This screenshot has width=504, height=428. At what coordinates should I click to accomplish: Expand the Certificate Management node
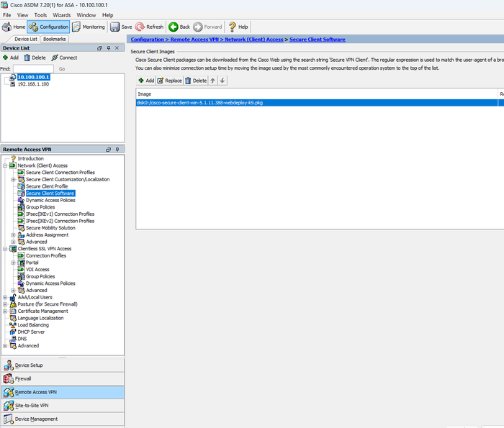(5, 311)
